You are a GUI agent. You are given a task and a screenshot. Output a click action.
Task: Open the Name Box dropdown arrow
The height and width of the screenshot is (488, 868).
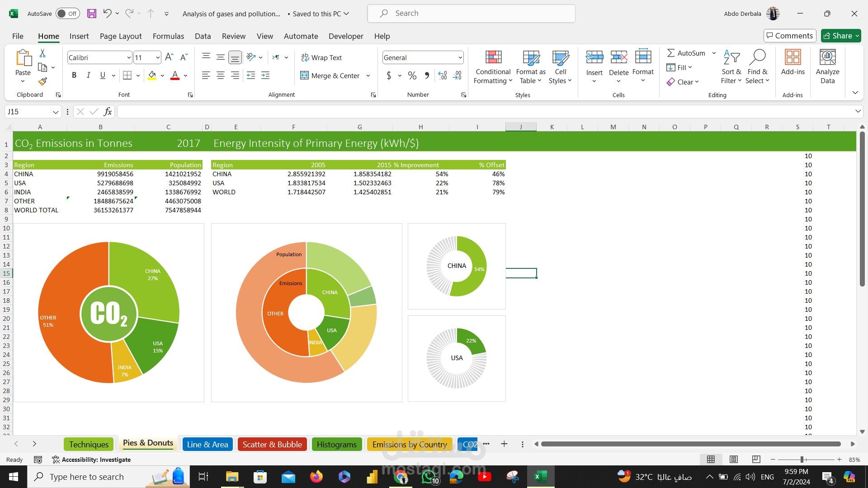[55, 112]
